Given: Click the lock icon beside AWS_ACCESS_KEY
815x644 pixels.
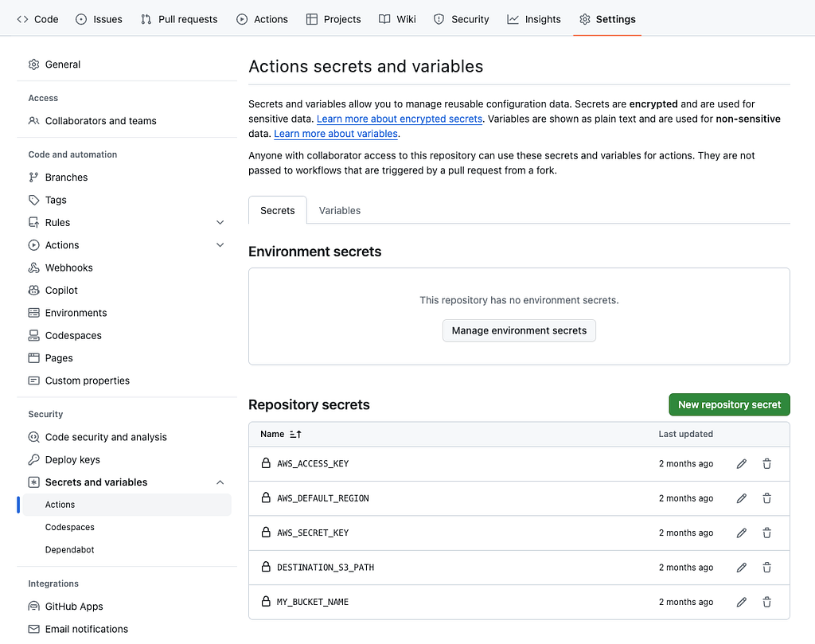Looking at the screenshot, I should 266,463.
